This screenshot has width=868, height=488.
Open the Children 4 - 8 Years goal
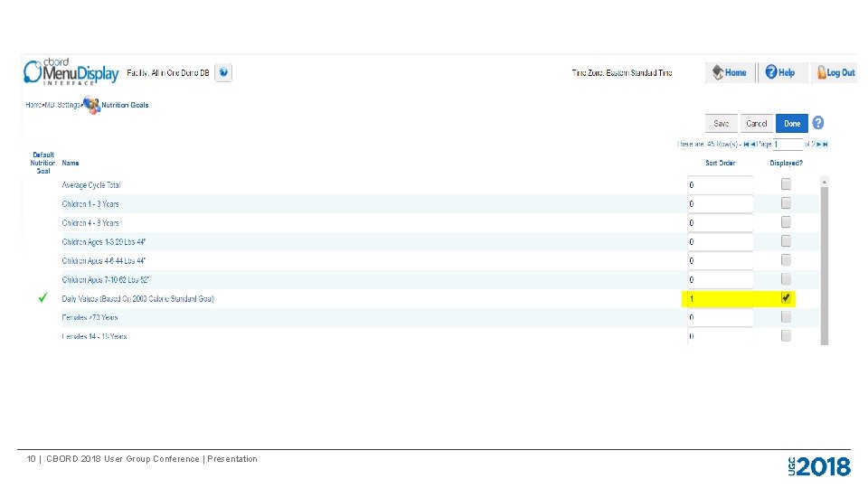point(90,223)
